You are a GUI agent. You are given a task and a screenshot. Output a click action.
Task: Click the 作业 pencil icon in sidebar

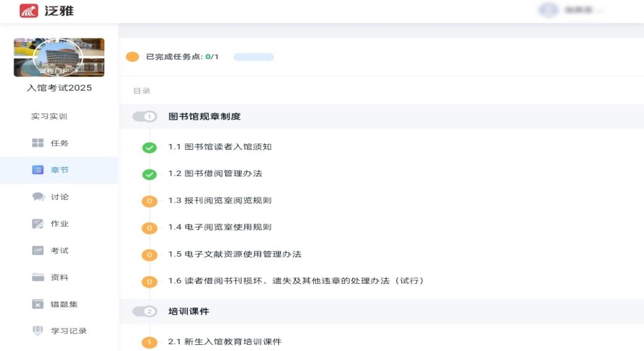point(38,224)
